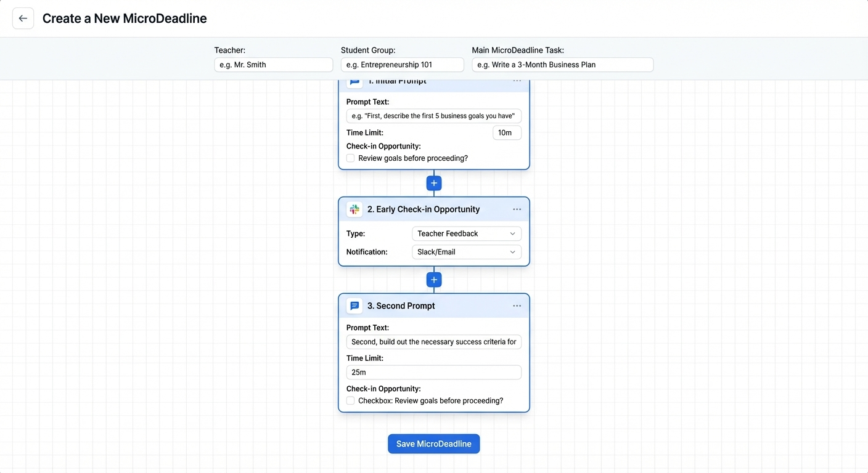Click the plus button between Initial Prompt and Check-in

click(x=433, y=183)
